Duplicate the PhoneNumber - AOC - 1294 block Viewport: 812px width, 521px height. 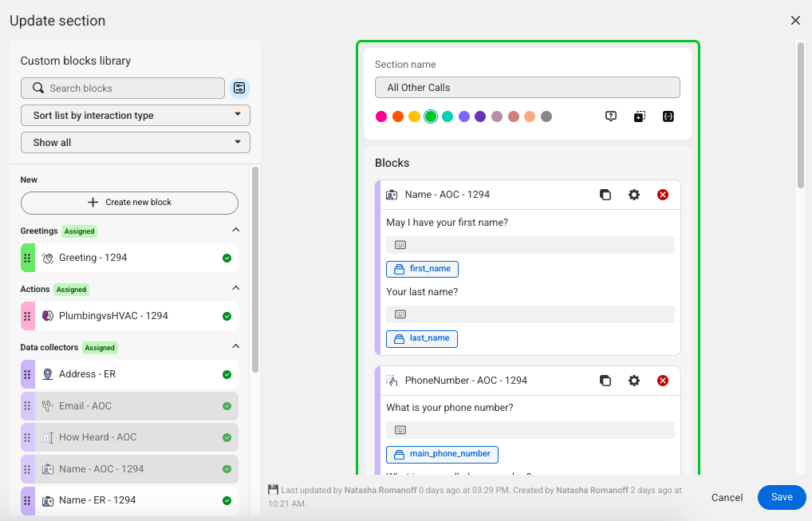pos(605,381)
